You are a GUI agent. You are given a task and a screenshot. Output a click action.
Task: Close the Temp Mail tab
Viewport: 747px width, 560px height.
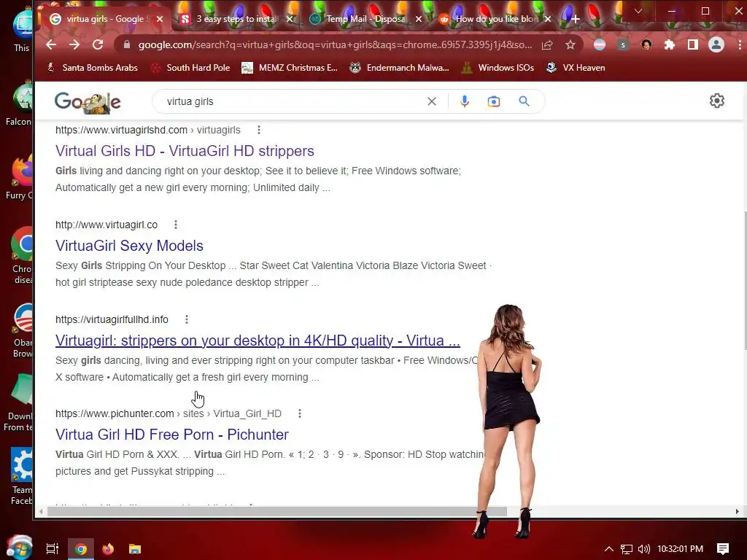(418, 19)
